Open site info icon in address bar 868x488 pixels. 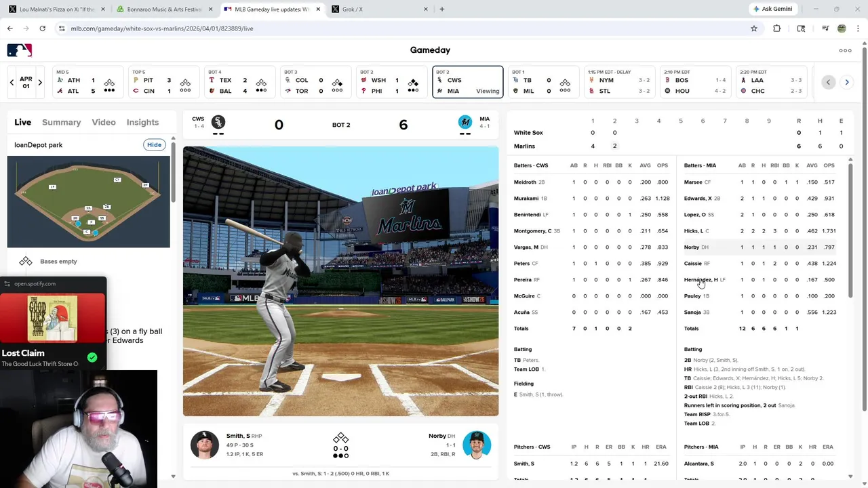click(62, 28)
